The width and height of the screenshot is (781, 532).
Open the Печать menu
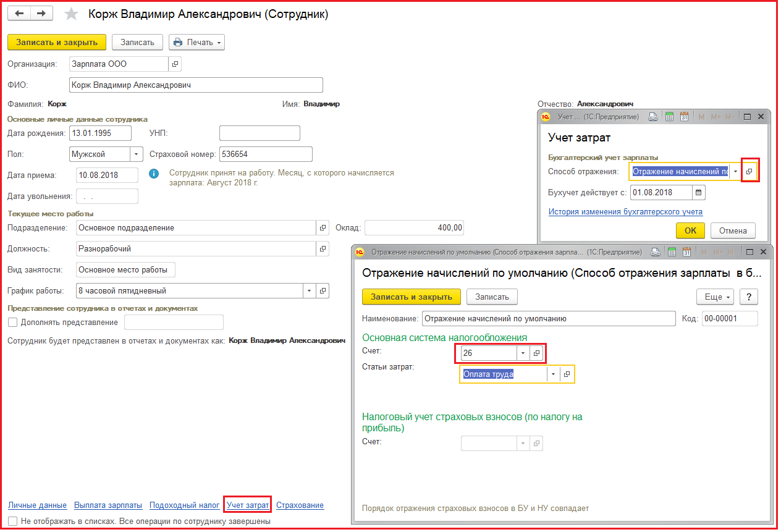(196, 42)
